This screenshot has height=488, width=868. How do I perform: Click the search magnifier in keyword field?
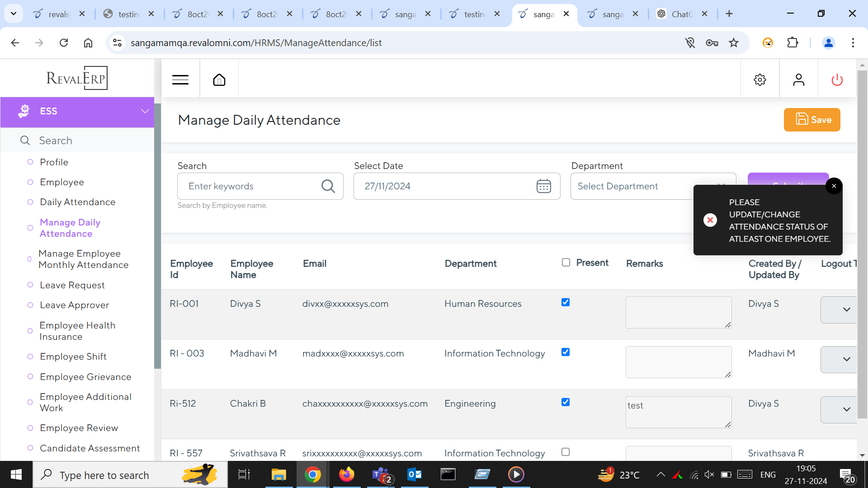(328, 186)
